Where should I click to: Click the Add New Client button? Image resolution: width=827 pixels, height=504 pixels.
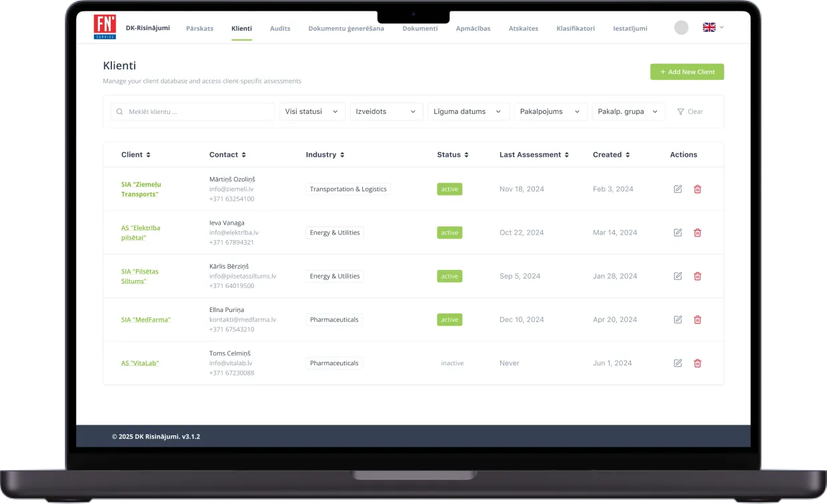(x=687, y=72)
